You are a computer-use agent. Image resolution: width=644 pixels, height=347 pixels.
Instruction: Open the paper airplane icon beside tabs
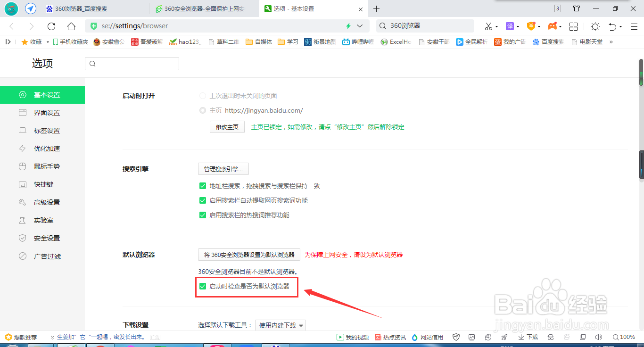pyautogui.click(x=30, y=8)
